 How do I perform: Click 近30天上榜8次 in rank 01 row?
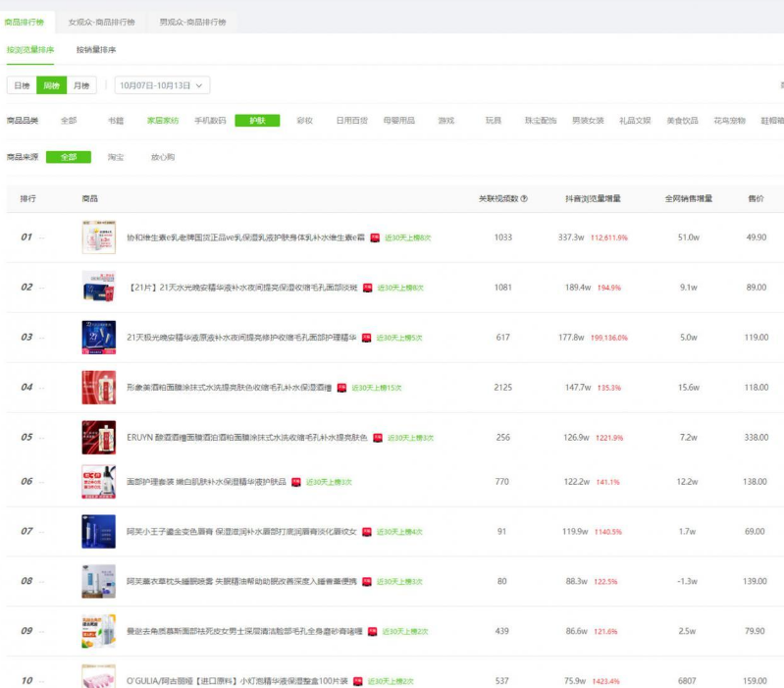coord(408,238)
